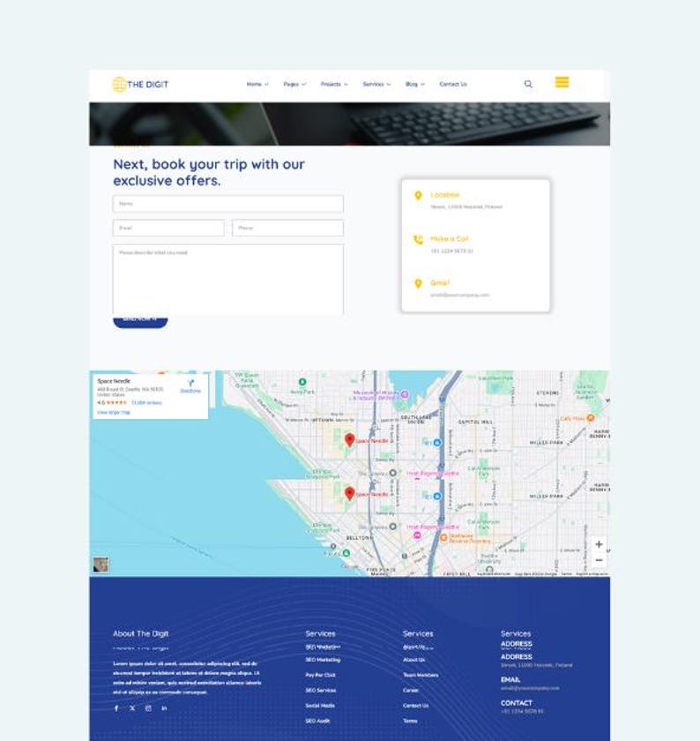Open the Facebook icon in footer
This screenshot has height=741, width=700.
pos(116,708)
